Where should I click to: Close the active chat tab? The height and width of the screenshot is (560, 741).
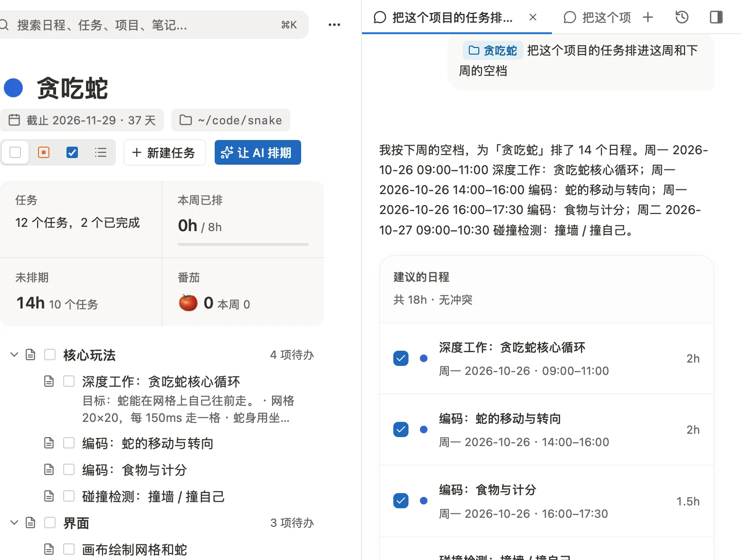pos(533,18)
